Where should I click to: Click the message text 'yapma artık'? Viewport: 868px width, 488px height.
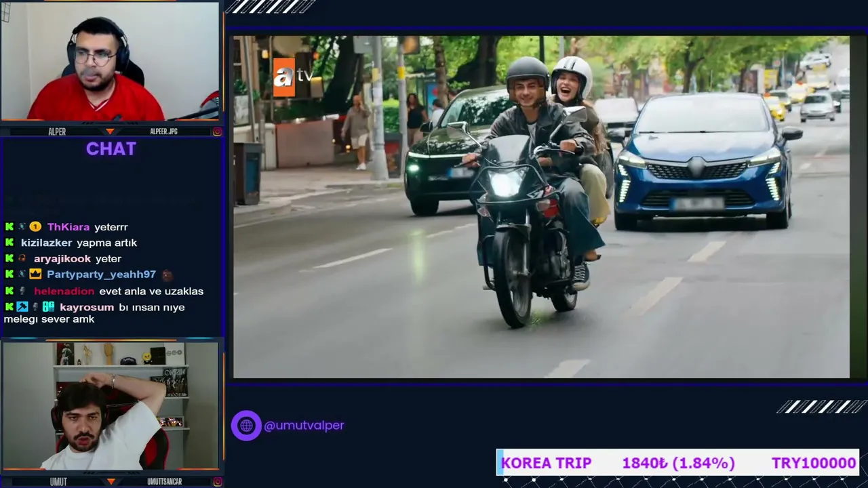[107, 243]
